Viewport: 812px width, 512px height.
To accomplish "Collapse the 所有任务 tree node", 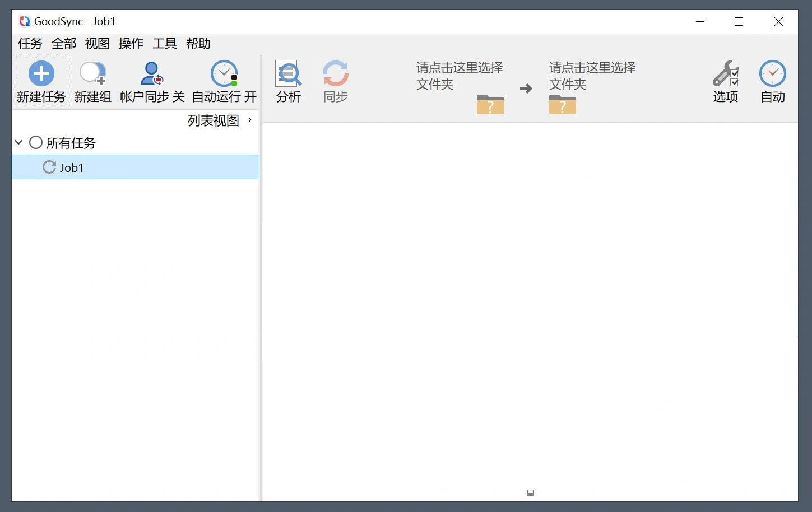I will (18, 142).
